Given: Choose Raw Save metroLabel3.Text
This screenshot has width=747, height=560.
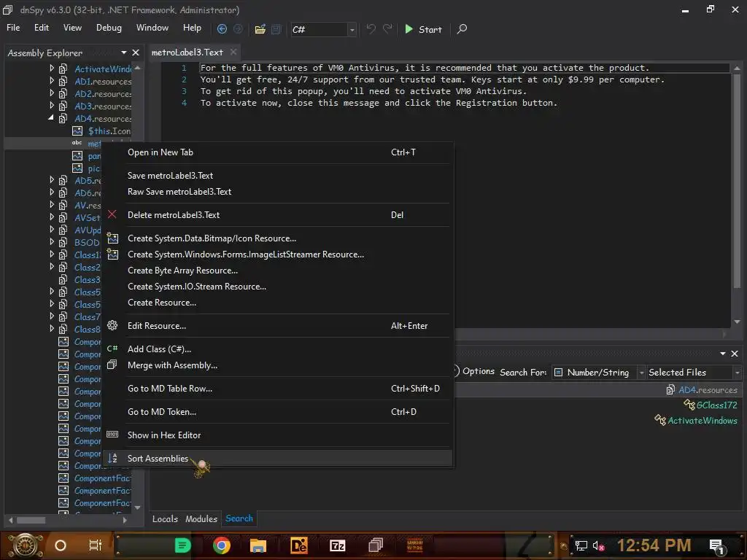Looking at the screenshot, I should 278,192.
